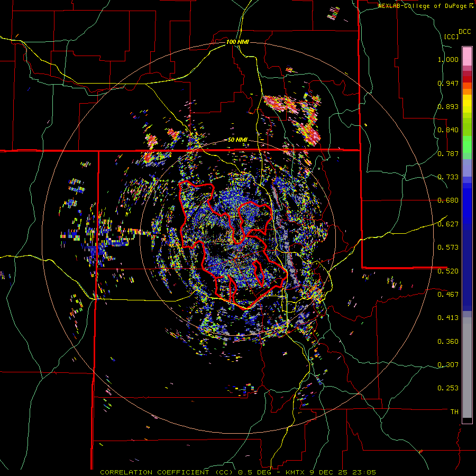Click the gray segment of the color bar
Viewport: 476px width, 476px height.
click(x=467, y=368)
